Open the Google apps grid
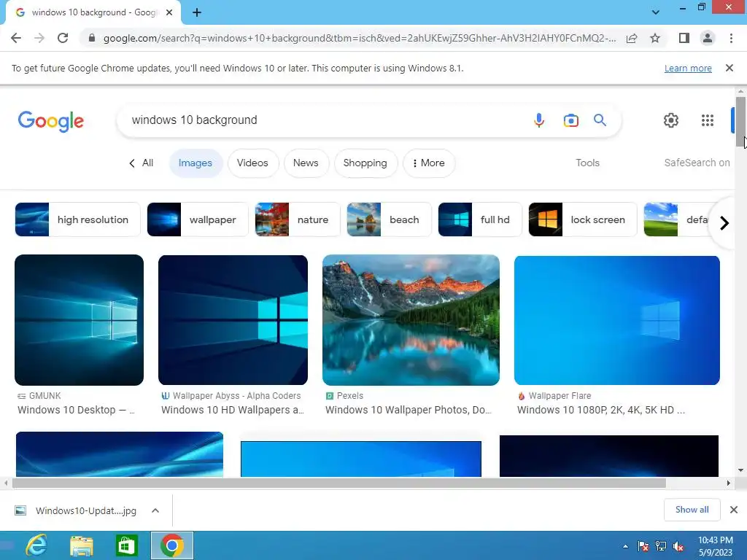Screen dimensions: 747x560 [708, 120]
